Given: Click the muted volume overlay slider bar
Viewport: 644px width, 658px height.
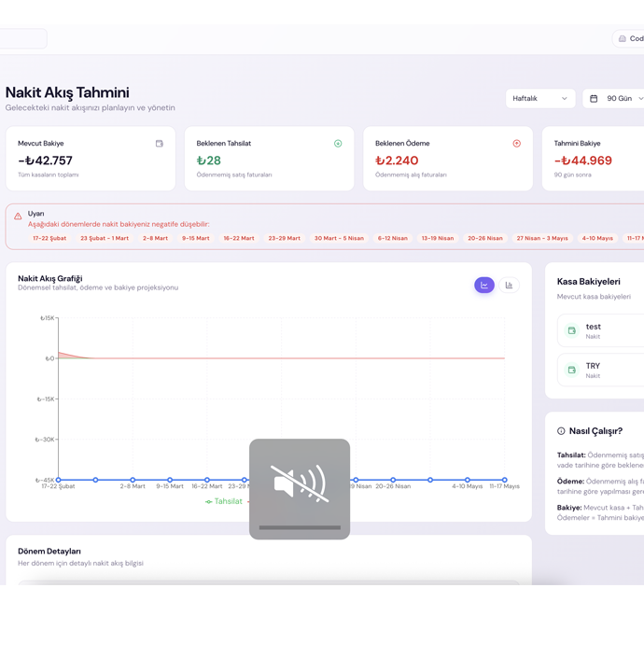Looking at the screenshot, I should click(x=300, y=527).
